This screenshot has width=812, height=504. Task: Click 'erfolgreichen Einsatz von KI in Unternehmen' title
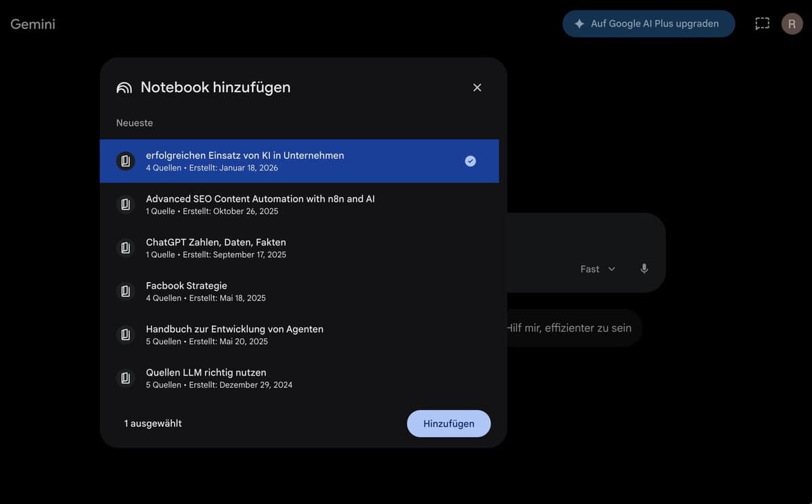tap(245, 155)
